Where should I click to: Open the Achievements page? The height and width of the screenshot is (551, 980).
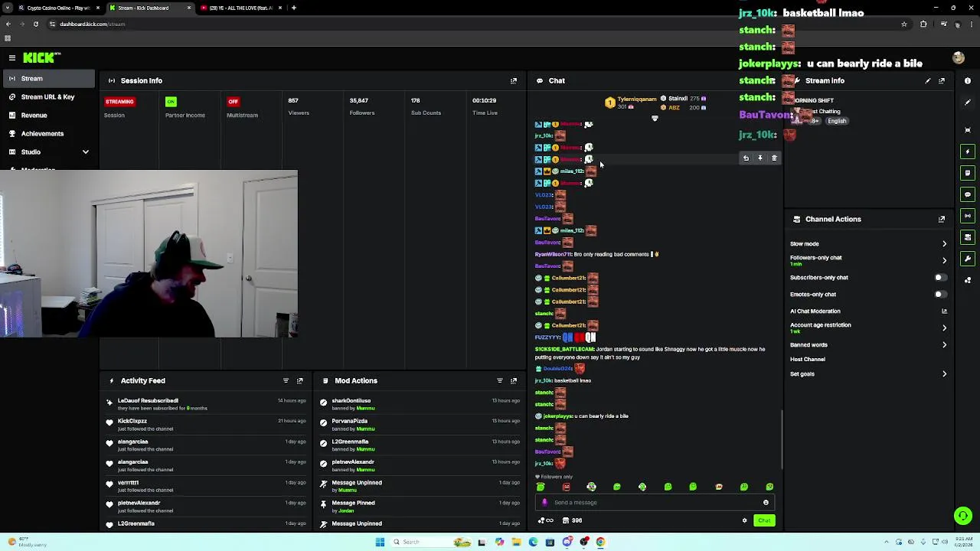(47, 134)
